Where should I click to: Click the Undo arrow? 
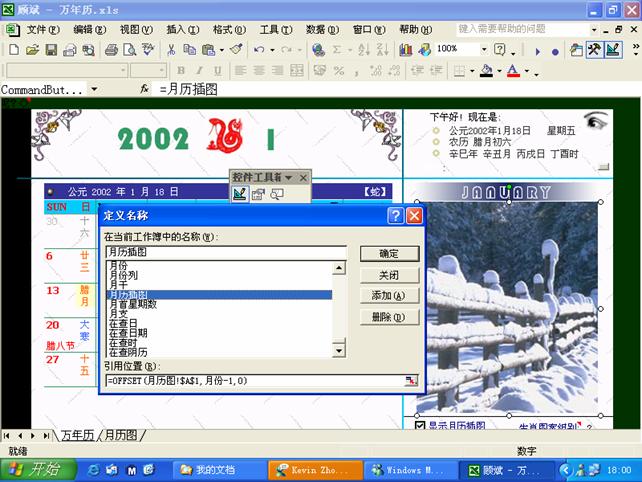(x=259, y=50)
